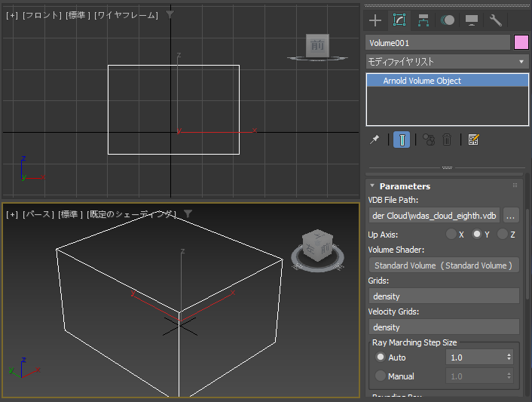The height and width of the screenshot is (402, 532).
Task: Select Manual ray marching step size
Action: pyautogui.click(x=381, y=376)
